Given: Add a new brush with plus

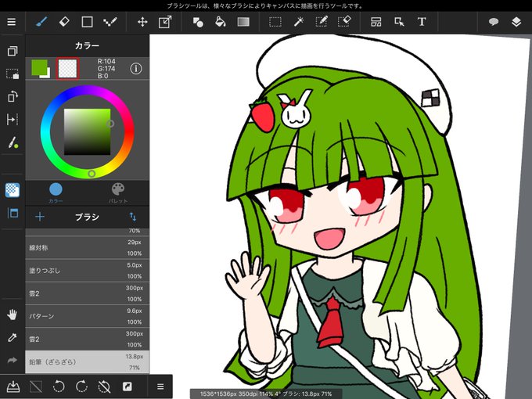Looking at the screenshot, I should coord(40,217).
